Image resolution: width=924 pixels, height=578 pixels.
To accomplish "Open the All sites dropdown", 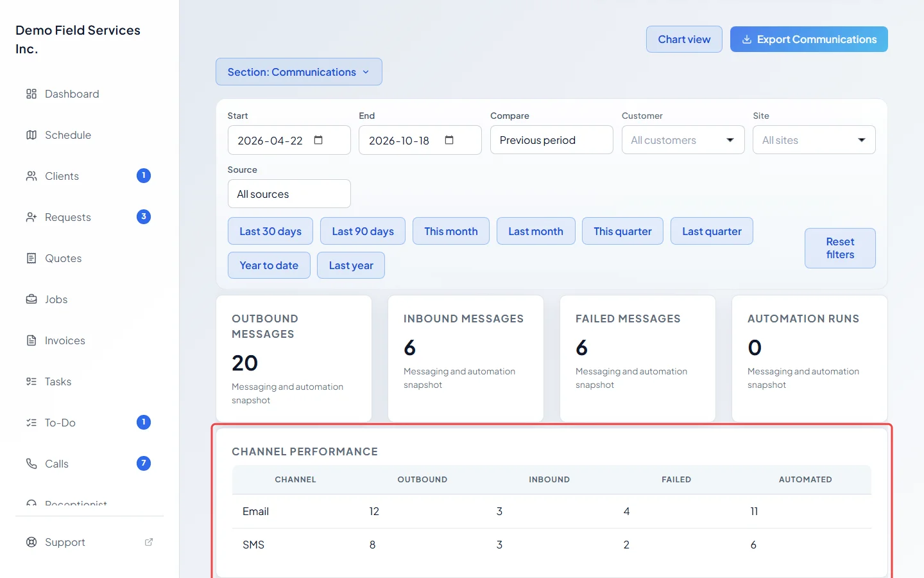I will click(x=814, y=140).
